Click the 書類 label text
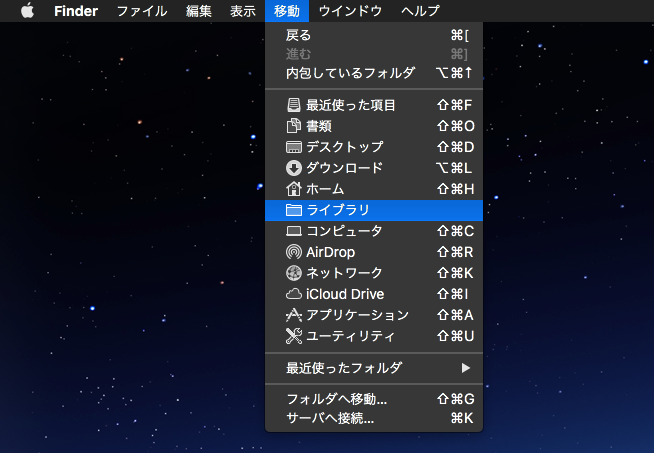654x453 pixels. [319, 126]
